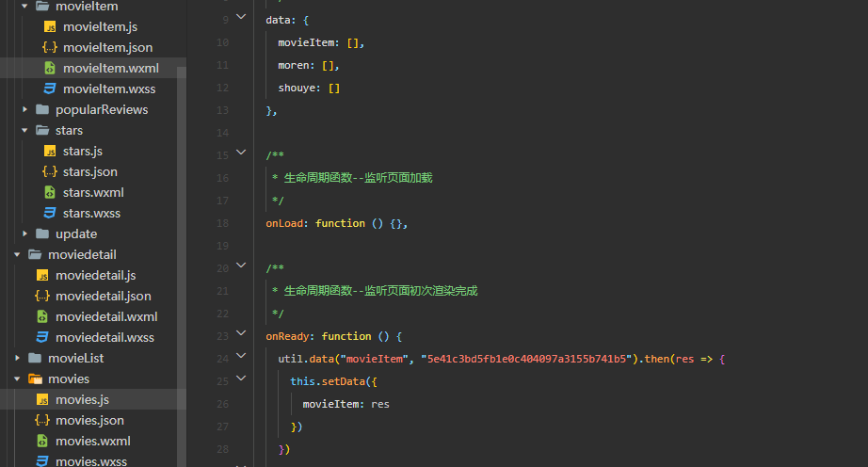Select movieItem.wxml file
The width and height of the screenshot is (868, 467).
tap(111, 68)
